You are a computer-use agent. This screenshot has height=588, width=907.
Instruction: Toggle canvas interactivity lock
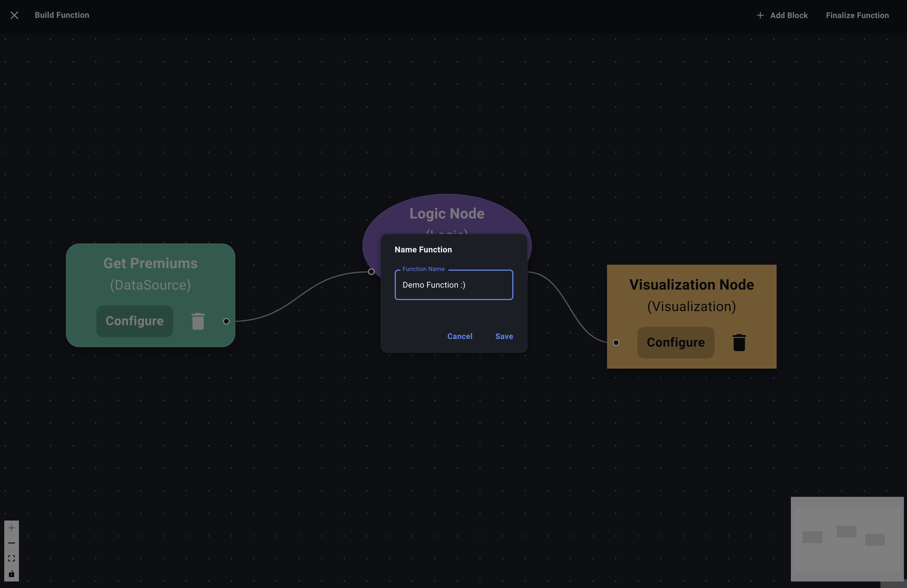tap(11, 574)
